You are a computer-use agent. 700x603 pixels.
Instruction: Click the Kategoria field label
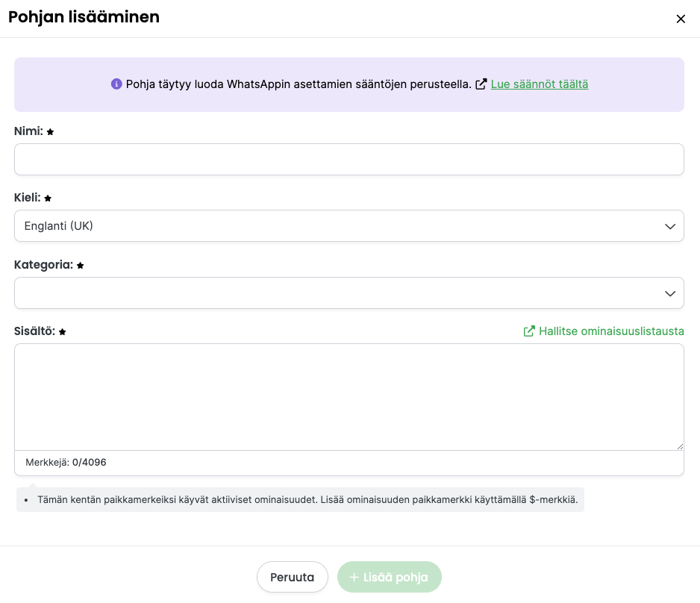(43, 265)
